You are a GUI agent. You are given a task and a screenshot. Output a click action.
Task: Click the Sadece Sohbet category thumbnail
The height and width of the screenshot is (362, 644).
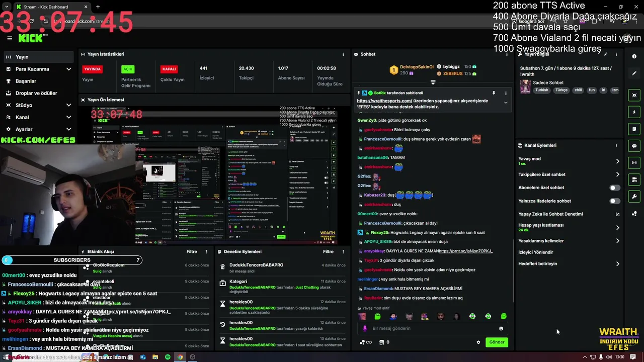525,86
